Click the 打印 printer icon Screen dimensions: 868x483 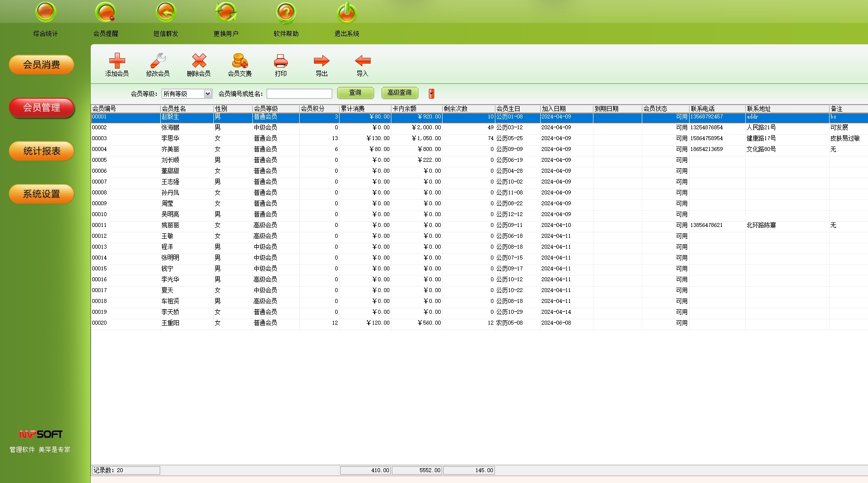click(280, 61)
